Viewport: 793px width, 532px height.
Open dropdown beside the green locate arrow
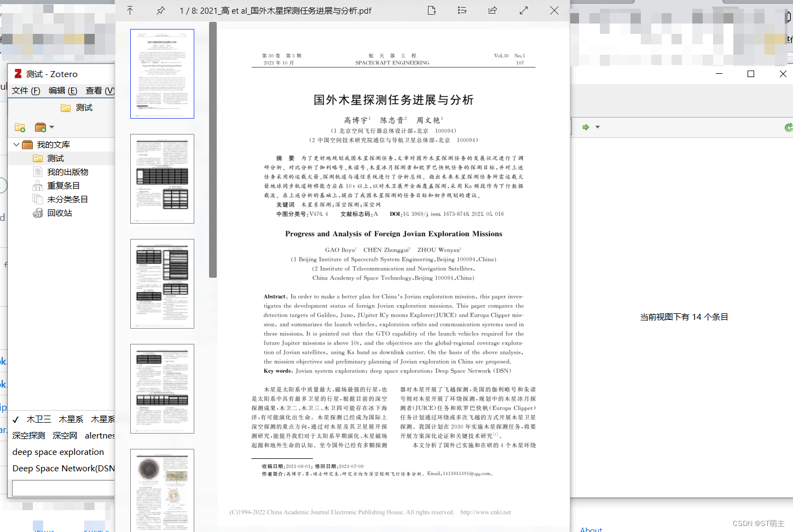point(598,127)
